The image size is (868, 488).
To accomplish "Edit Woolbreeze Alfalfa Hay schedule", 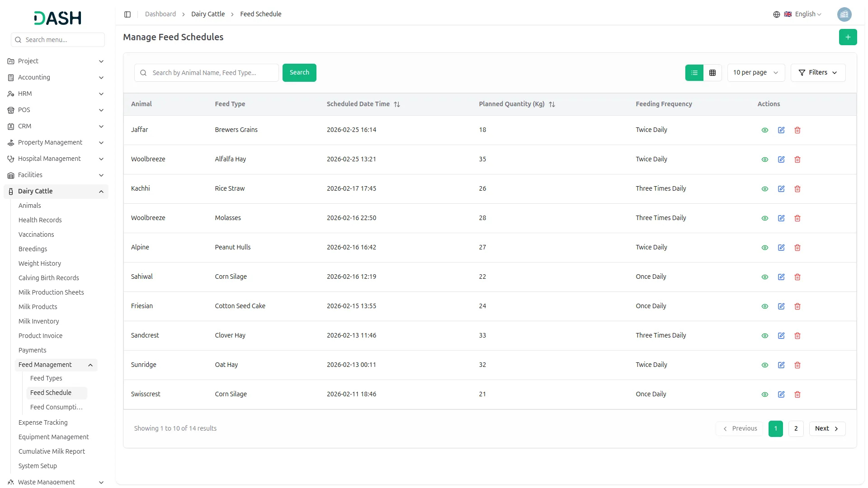I will point(781,160).
